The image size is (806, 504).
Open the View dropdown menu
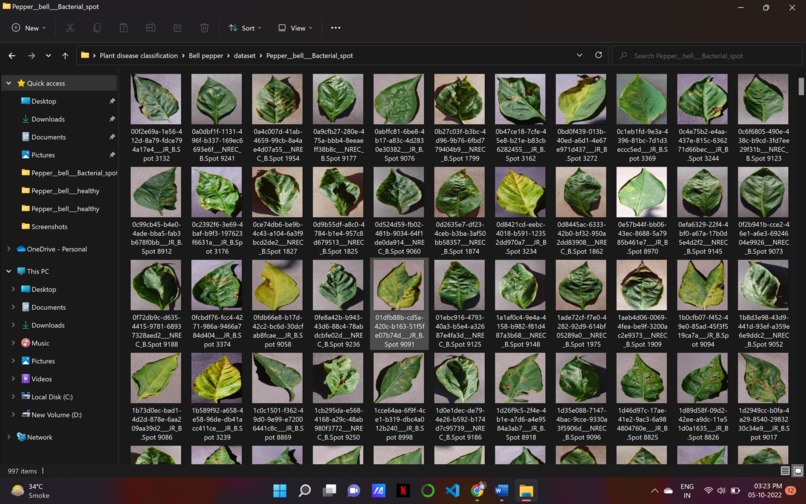point(295,28)
